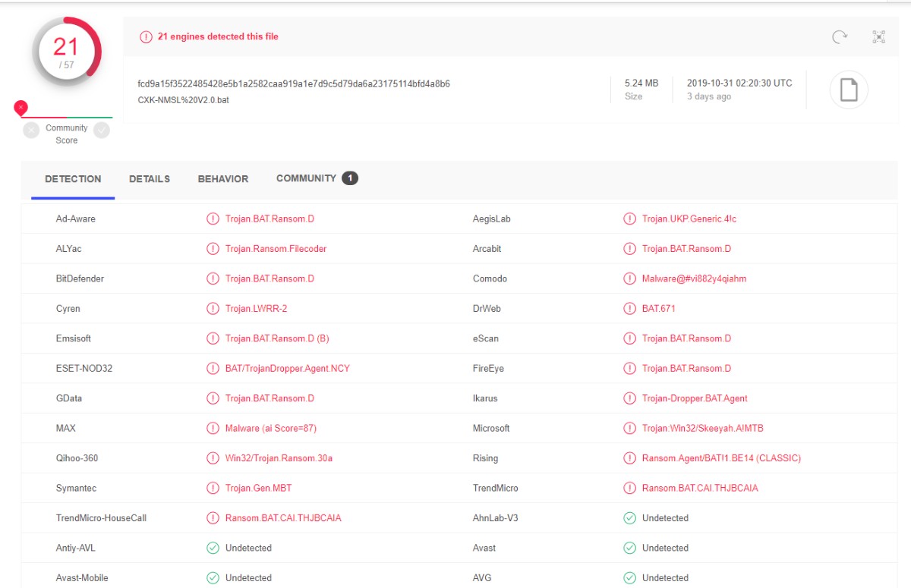Click the green check icon for Antiy-AVL

[213, 548]
